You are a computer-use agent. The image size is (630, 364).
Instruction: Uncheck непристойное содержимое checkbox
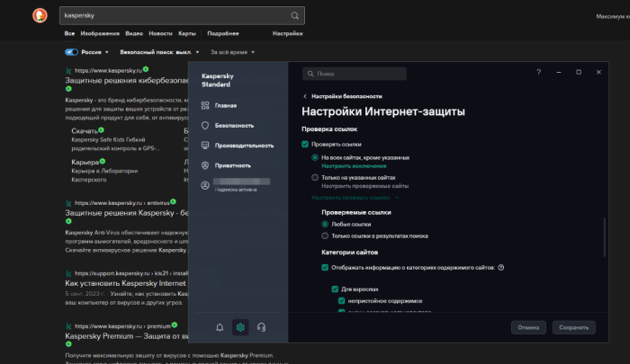tap(341, 301)
